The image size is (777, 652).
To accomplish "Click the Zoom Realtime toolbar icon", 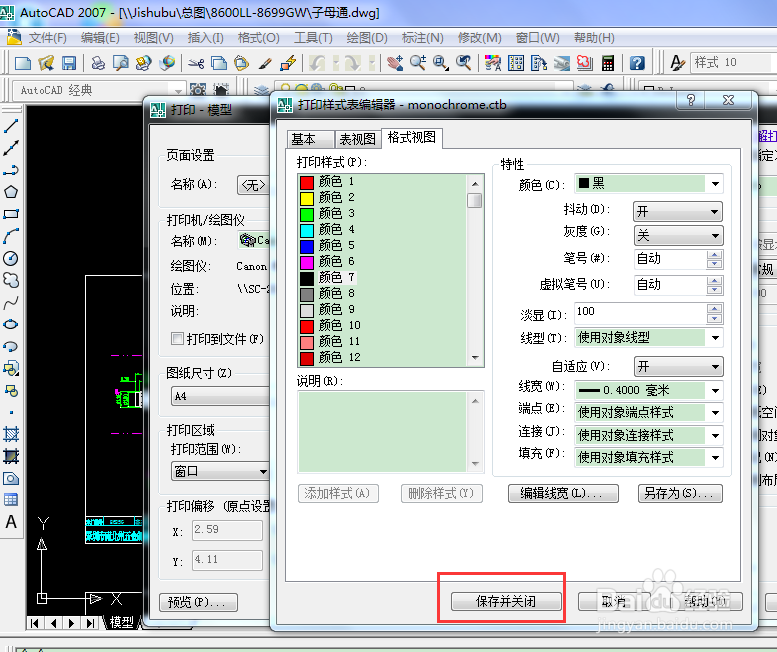I will (418, 63).
